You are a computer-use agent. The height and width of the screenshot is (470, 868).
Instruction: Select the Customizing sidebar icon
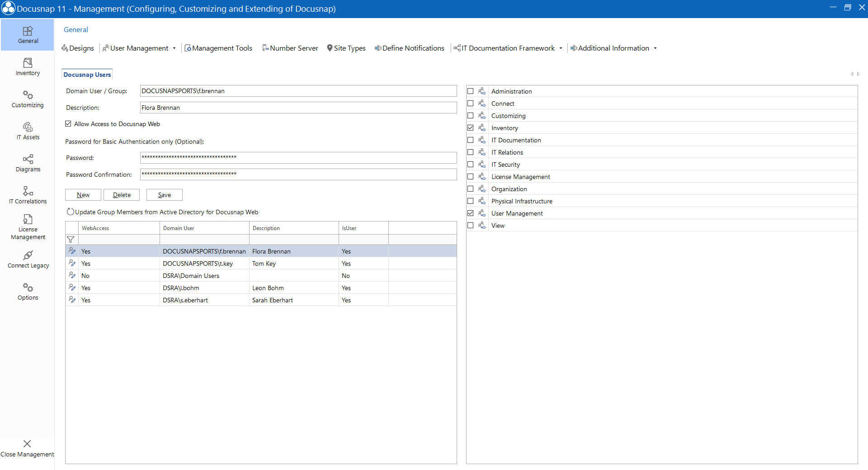click(28, 99)
